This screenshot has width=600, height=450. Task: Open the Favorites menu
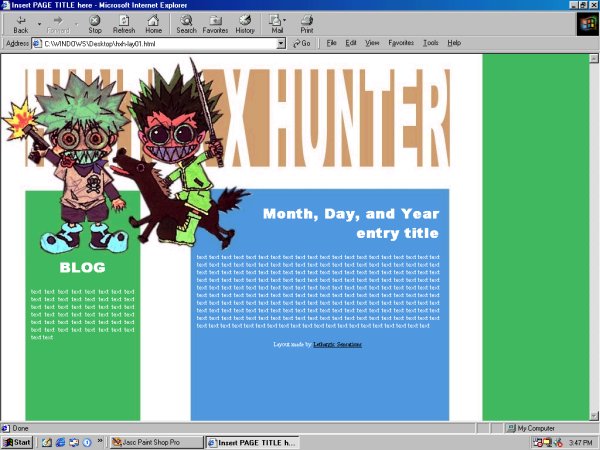(x=401, y=43)
